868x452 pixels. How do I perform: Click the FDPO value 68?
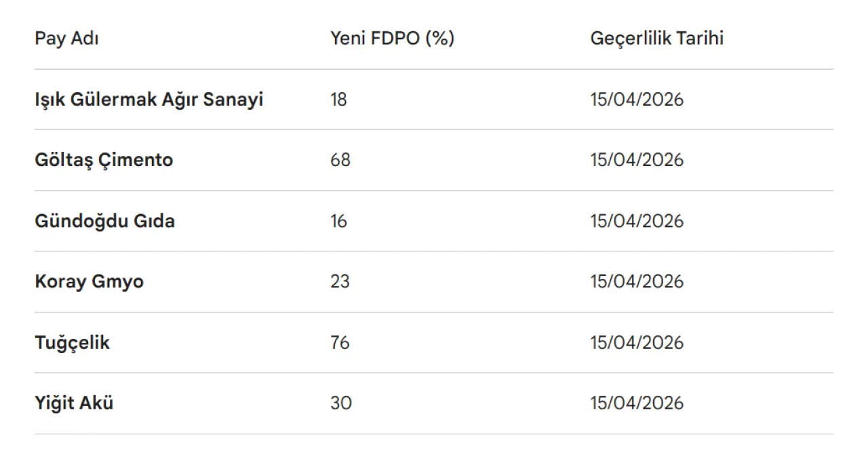(340, 160)
